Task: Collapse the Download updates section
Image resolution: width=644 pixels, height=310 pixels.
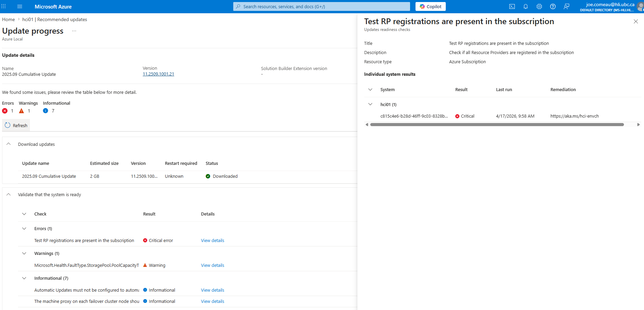Action: tap(9, 144)
